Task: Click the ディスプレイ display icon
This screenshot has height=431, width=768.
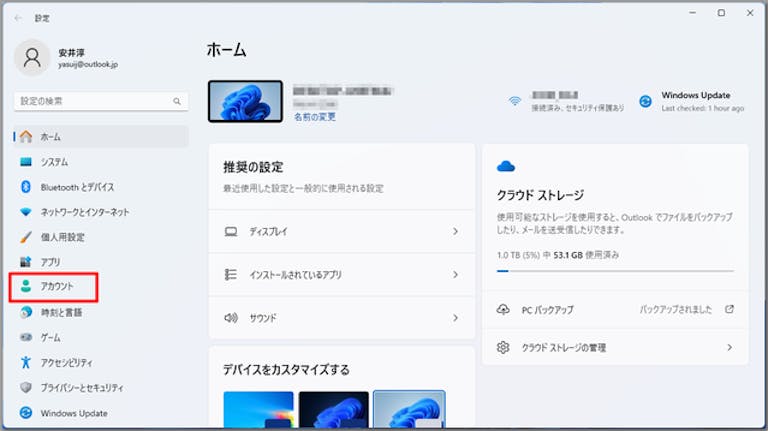Action: pos(231,231)
